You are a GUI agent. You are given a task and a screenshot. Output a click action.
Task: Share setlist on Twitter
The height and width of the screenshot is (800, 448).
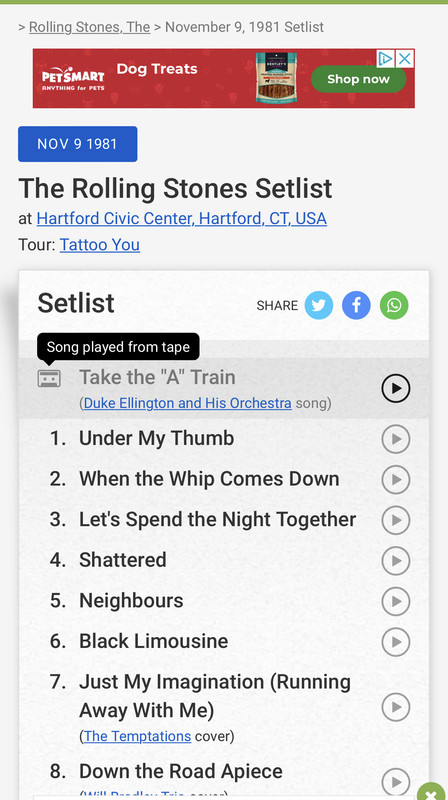(x=319, y=305)
